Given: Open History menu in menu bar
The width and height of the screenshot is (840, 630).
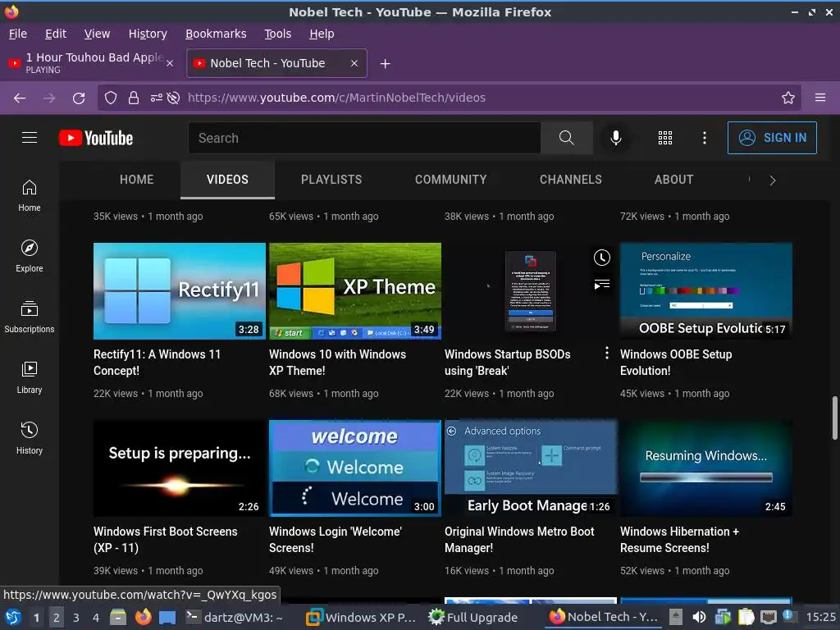Looking at the screenshot, I should click(148, 34).
